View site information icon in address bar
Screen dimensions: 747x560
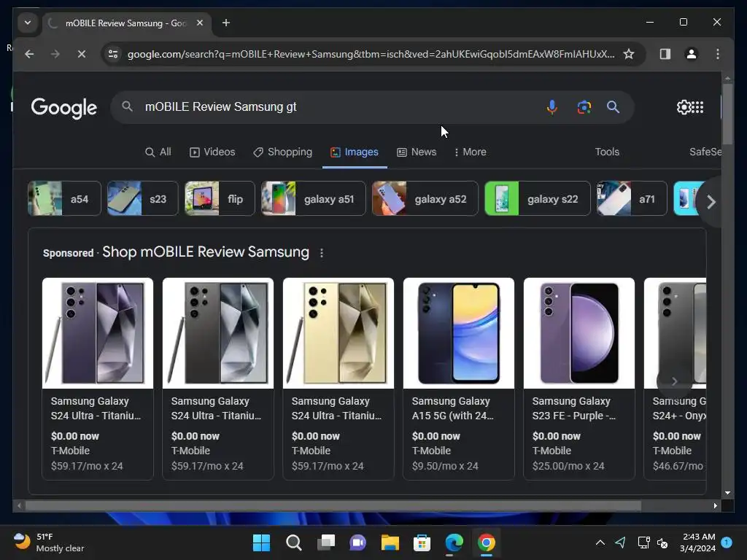click(x=113, y=54)
